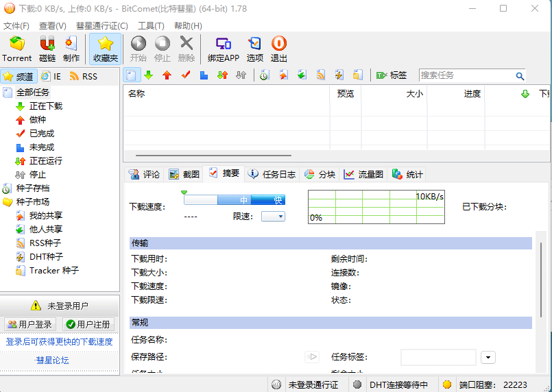The height and width of the screenshot is (392, 552).
Task: Show all tasks filter icon
Action: pyautogui.click(x=132, y=75)
